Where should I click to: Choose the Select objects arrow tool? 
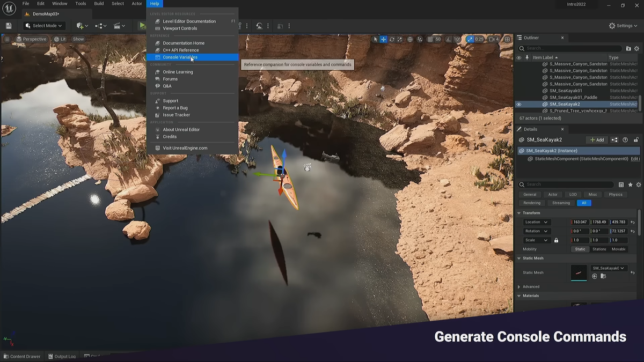[x=375, y=39]
